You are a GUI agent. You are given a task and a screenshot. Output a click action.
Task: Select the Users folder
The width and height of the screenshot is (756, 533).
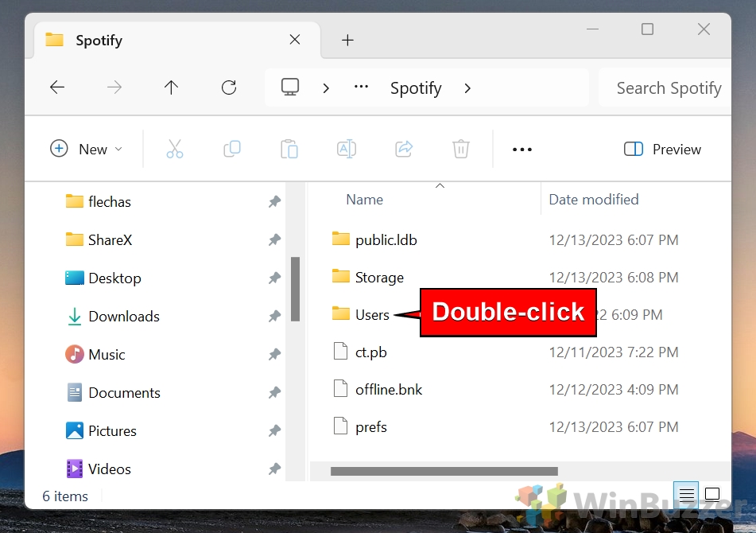(372, 314)
